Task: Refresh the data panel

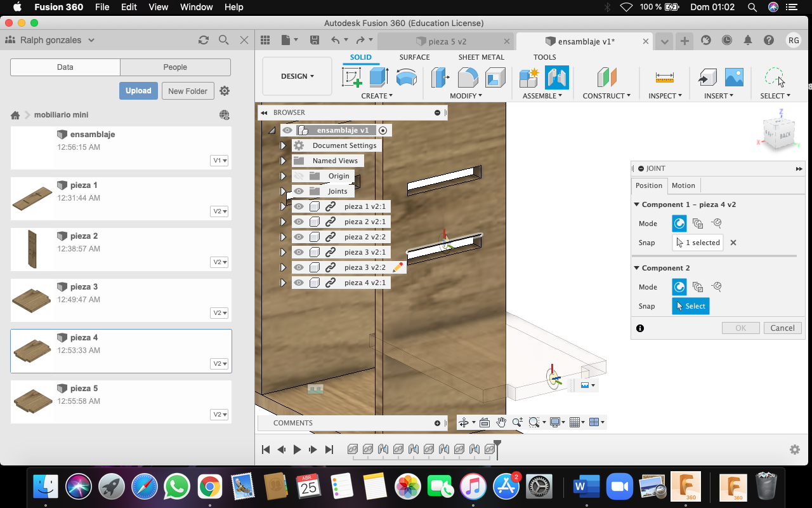Action: point(204,40)
